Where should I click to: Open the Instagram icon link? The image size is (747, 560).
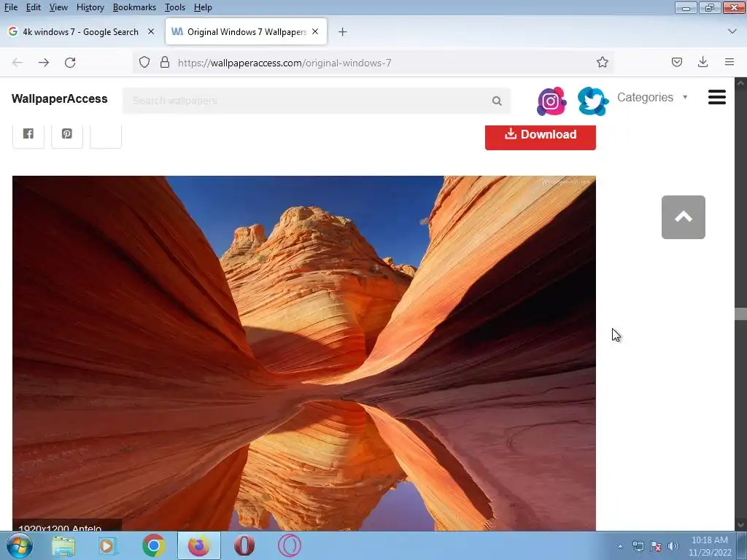point(551,101)
